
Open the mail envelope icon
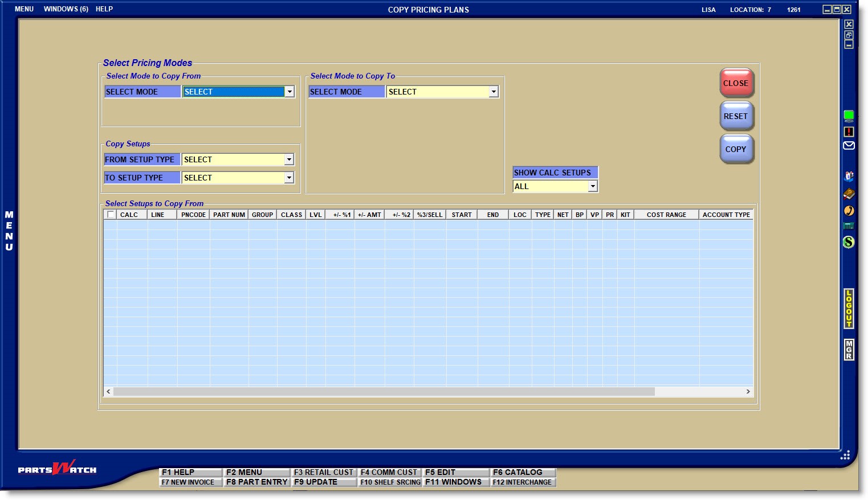(x=849, y=145)
